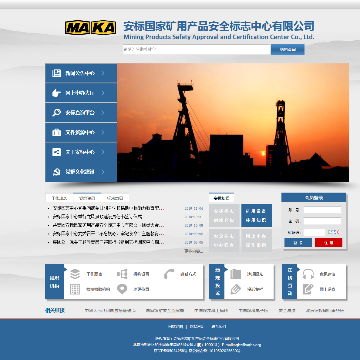This screenshot has height=360, width=360.
Task: Select the briefcase icon in sidebar menu
Action: tap(56, 132)
